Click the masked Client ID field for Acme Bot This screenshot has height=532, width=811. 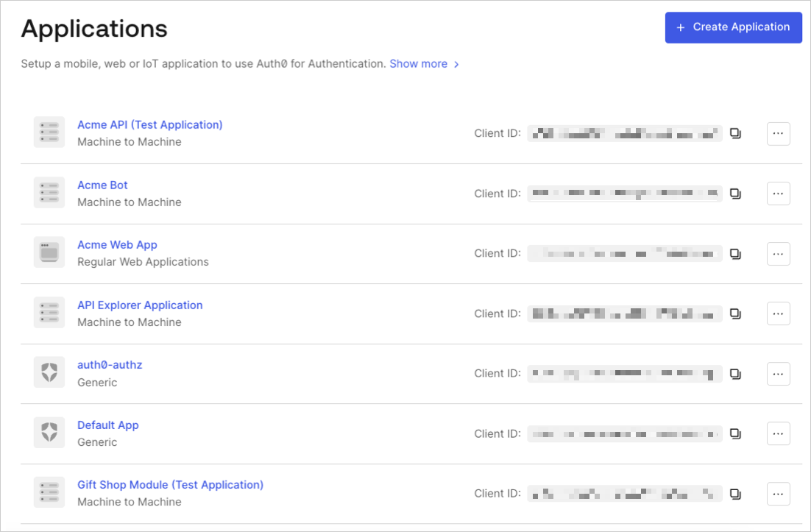[624, 194]
